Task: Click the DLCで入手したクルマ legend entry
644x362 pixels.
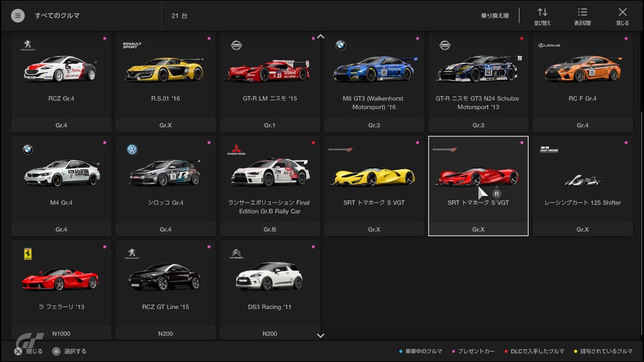Action: point(534,351)
